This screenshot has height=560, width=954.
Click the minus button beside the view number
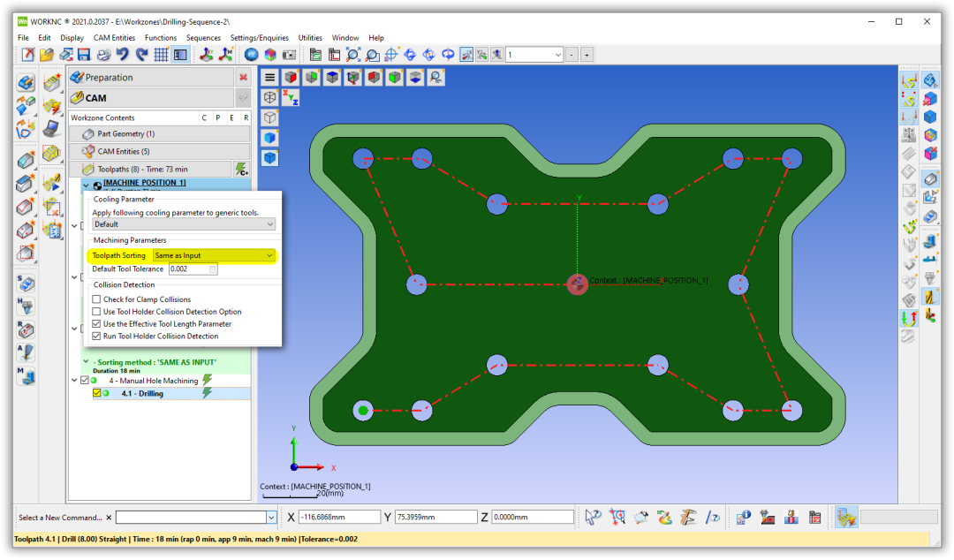(x=572, y=55)
